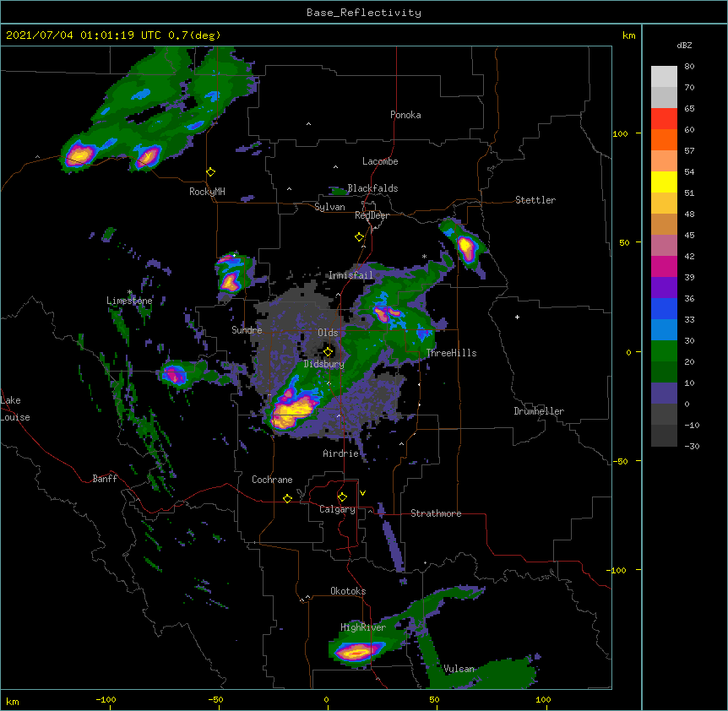Click the -100 tick on bottom km axis
This screenshot has height=711, width=728.
(106, 699)
